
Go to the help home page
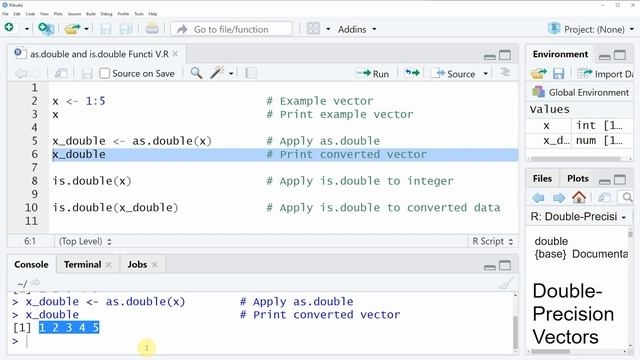[579, 198]
